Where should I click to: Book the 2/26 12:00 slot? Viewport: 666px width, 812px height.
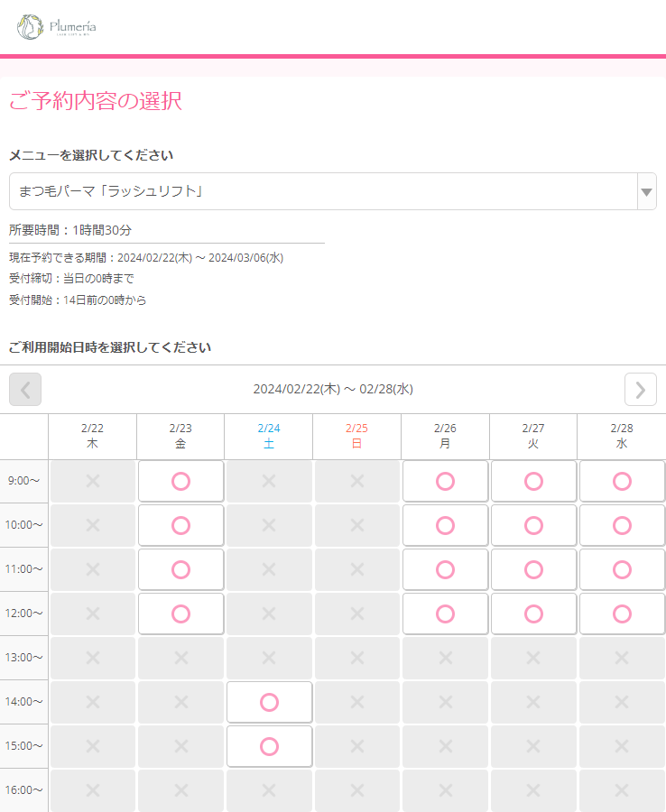(x=446, y=614)
